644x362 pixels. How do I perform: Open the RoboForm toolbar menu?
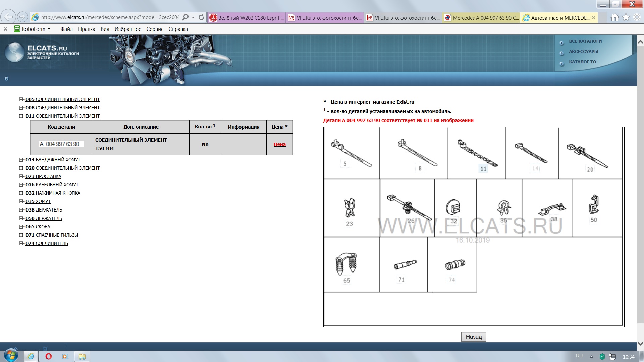pos(33,29)
